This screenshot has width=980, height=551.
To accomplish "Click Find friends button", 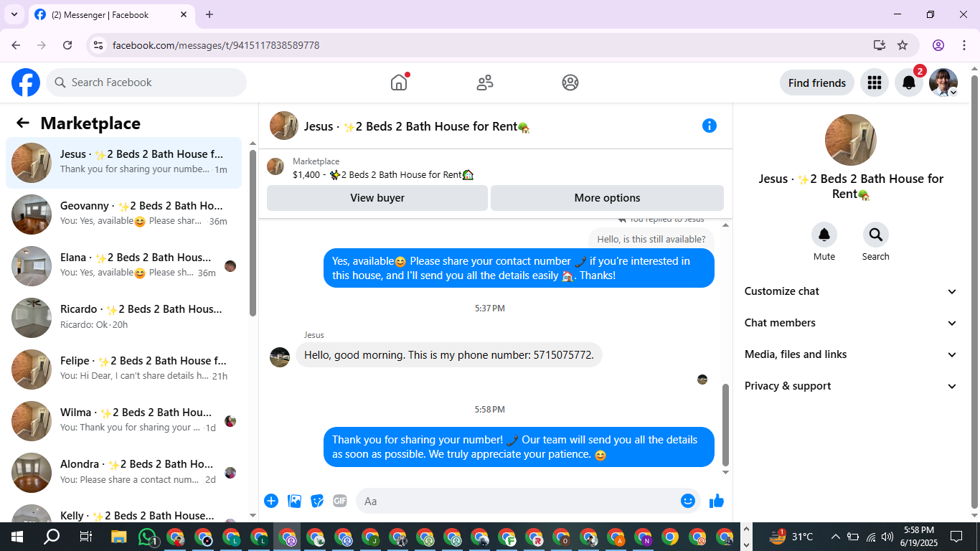I will click(x=817, y=83).
